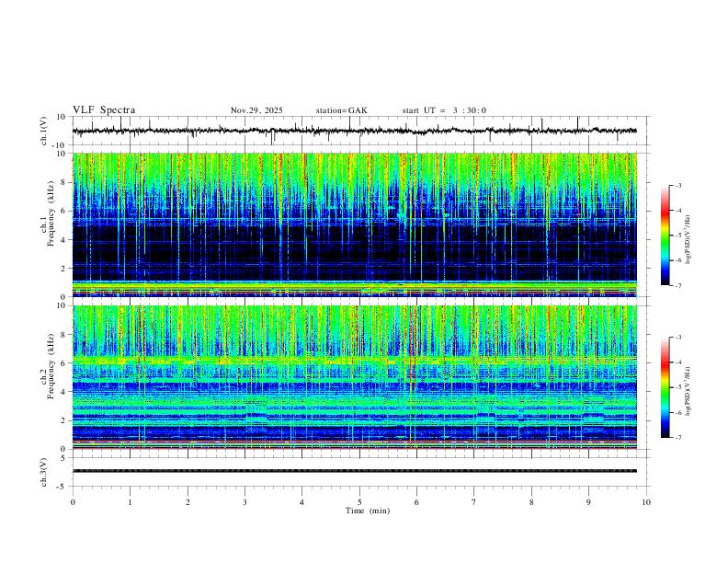Click tick label "3" on the Time axis
Image resolution: width=728 pixels, height=563 pixels.
pos(245,502)
